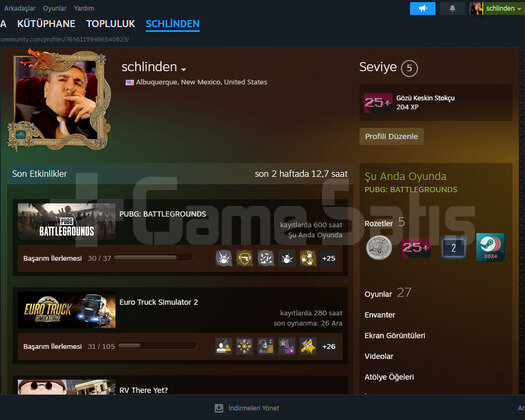Switch to the TOPLULUK tab
This screenshot has height=420, width=525.
tap(110, 24)
